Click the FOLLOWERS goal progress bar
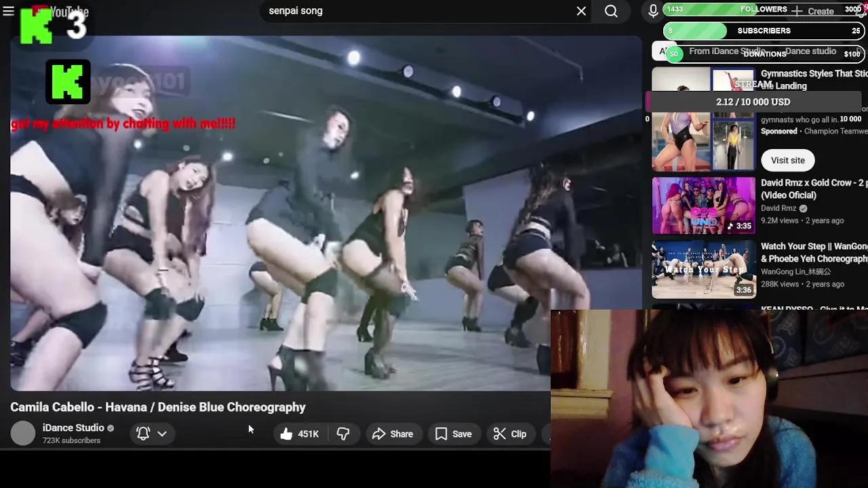 (x=764, y=9)
